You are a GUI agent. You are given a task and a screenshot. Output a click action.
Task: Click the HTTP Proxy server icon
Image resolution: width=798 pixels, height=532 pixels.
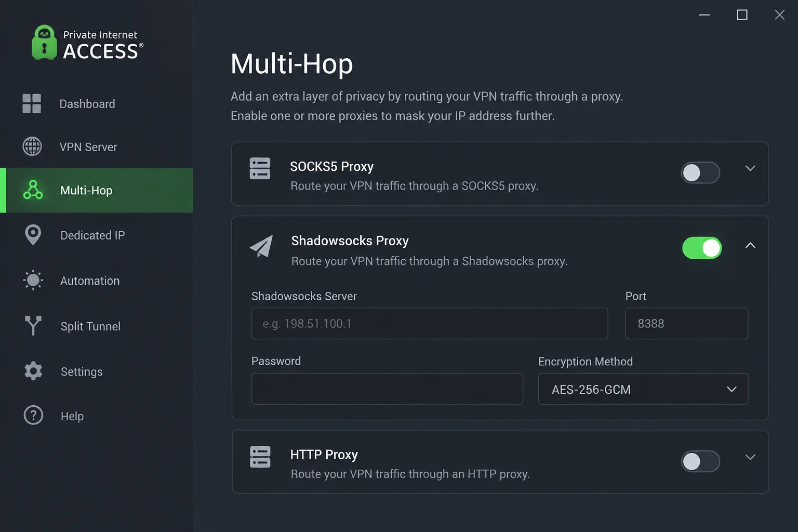tap(260, 457)
